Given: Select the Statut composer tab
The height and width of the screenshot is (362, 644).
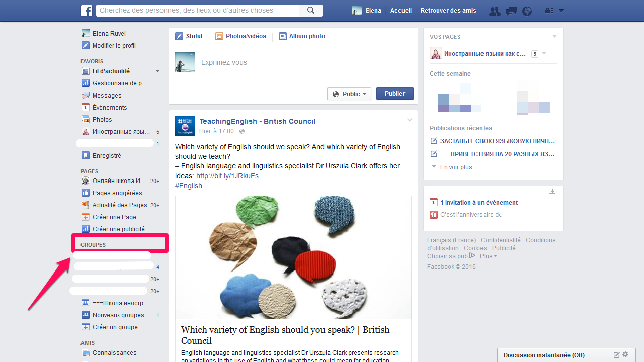Looking at the screenshot, I should click(x=189, y=36).
